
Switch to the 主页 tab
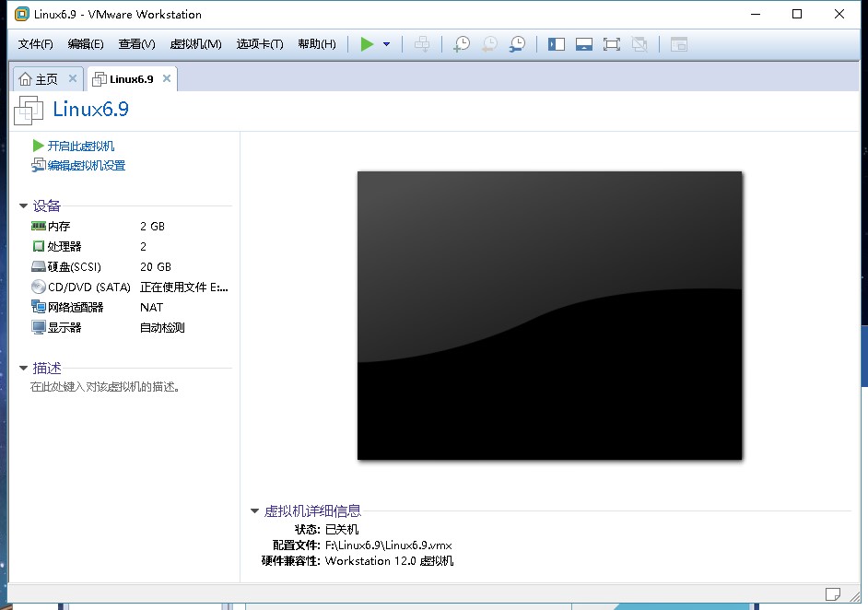tap(46, 79)
